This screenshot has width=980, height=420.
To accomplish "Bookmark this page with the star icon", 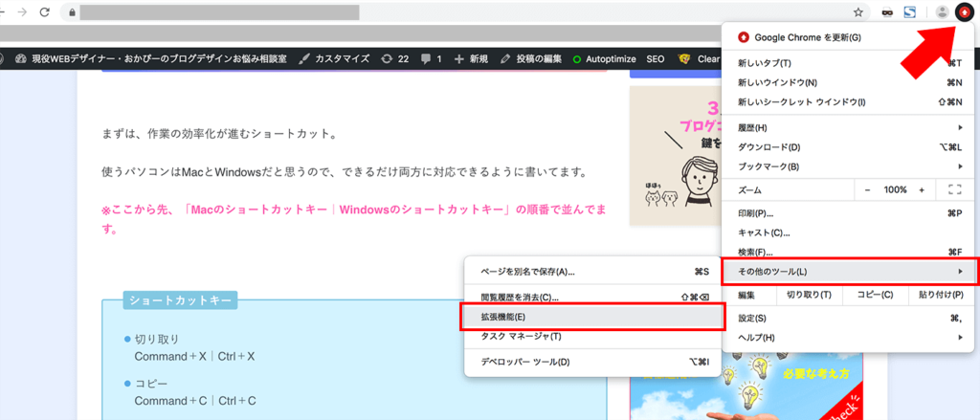I will pos(858,11).
